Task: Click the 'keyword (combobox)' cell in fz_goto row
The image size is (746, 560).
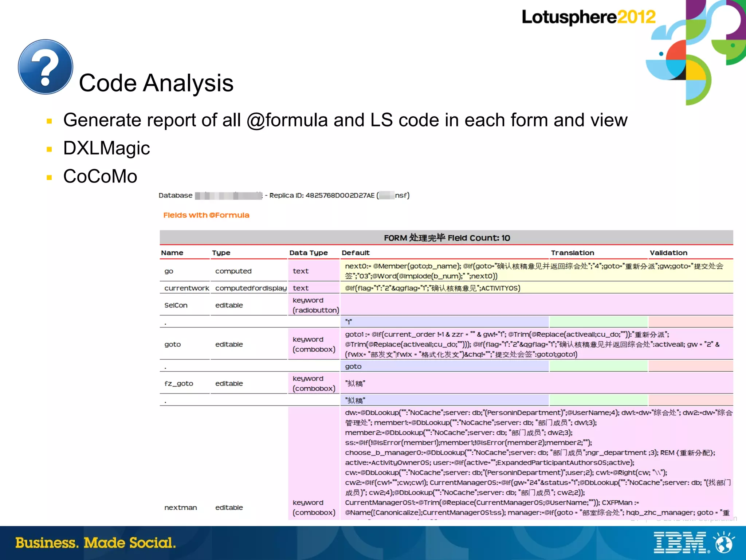Action: click(314, 383)
